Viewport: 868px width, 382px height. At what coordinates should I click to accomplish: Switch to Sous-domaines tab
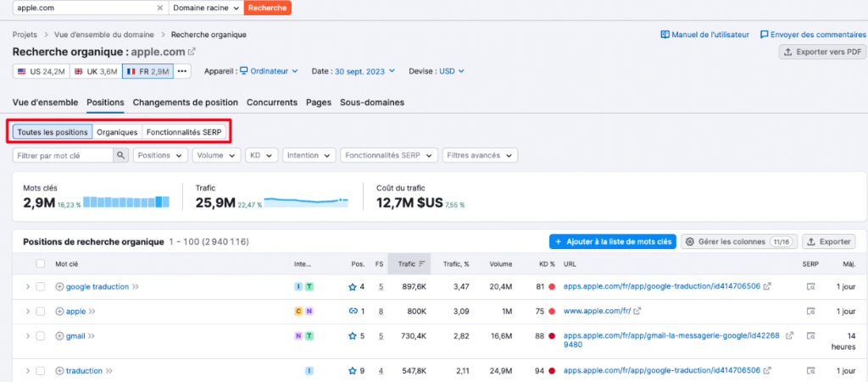tap(372, 102)
